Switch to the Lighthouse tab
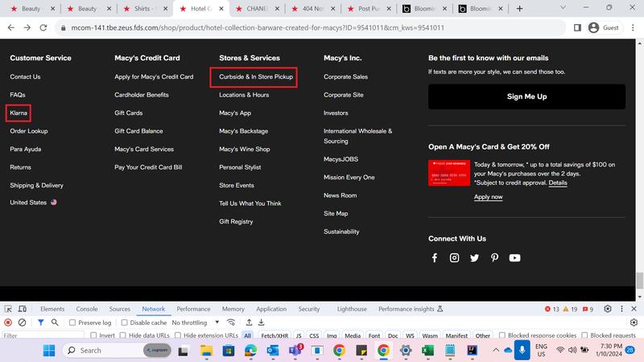 point(352,309)
